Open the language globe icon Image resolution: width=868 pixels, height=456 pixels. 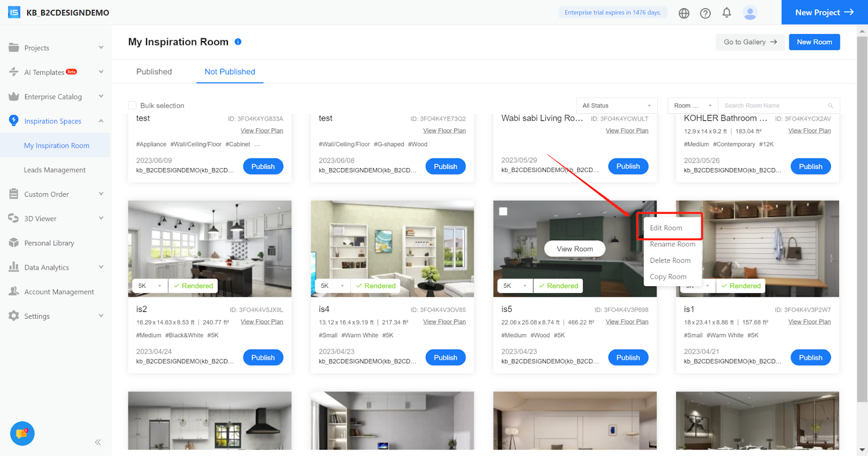(x=684, y=13)
